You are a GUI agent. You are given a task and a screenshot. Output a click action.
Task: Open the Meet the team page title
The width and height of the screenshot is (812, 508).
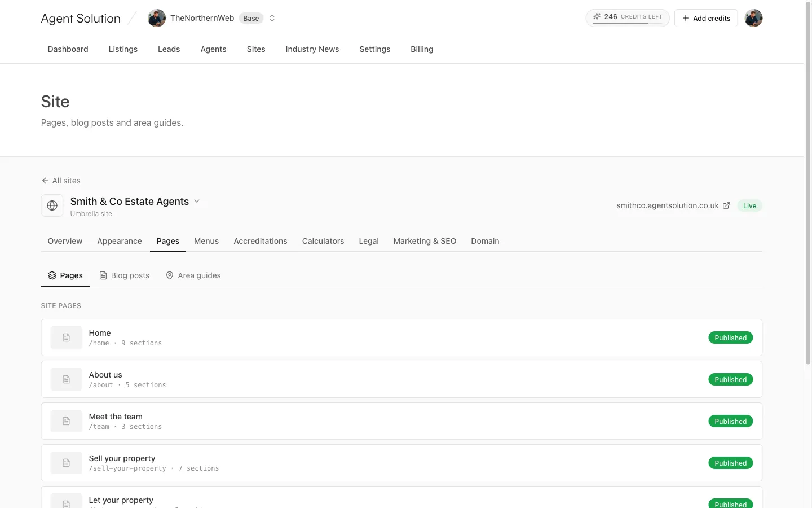coord(116,417)
